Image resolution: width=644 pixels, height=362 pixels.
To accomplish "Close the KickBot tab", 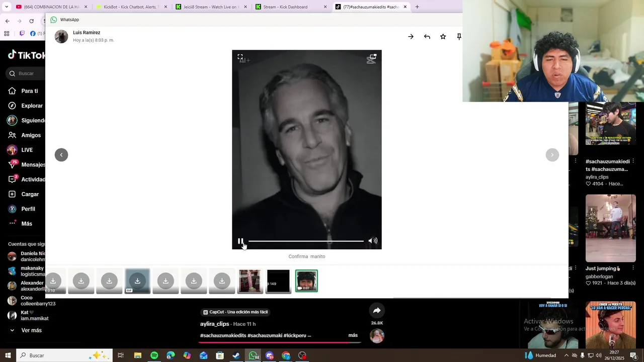I will tap(166, 7).
